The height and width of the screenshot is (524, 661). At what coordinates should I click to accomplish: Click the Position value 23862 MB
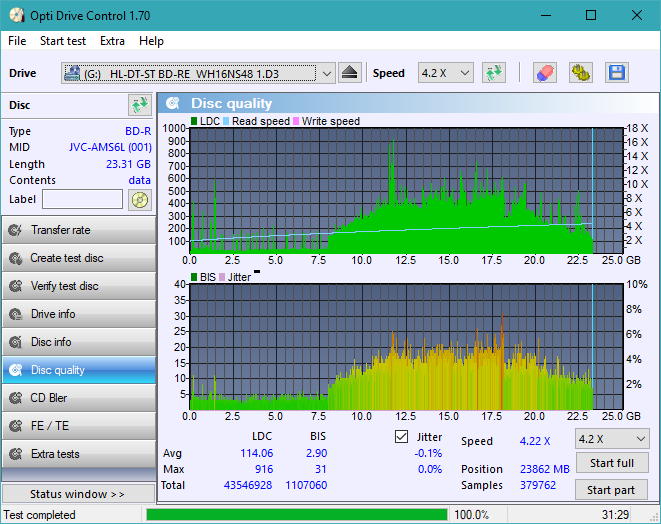click(545, 469)
